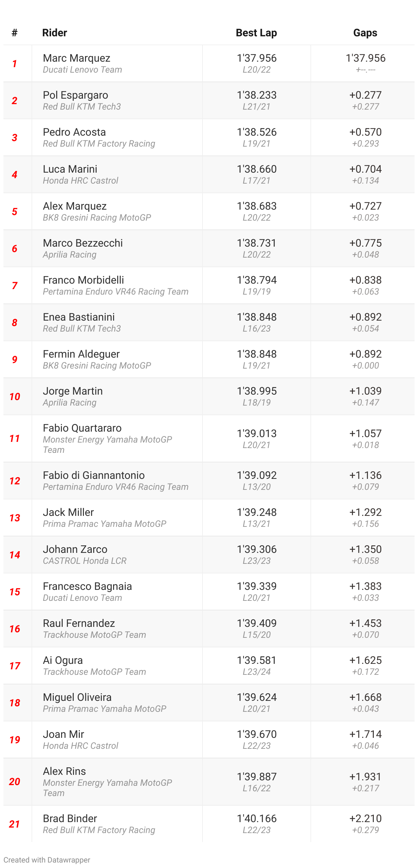Select Brad Binder's rider name
Image resolution: width=418 pixels, height=868 pixels.
70,819
